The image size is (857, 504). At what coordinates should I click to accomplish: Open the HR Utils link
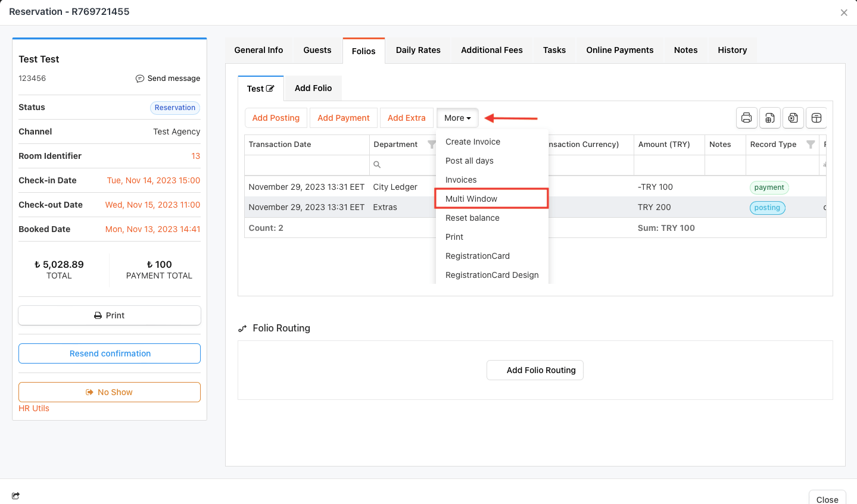34,408
